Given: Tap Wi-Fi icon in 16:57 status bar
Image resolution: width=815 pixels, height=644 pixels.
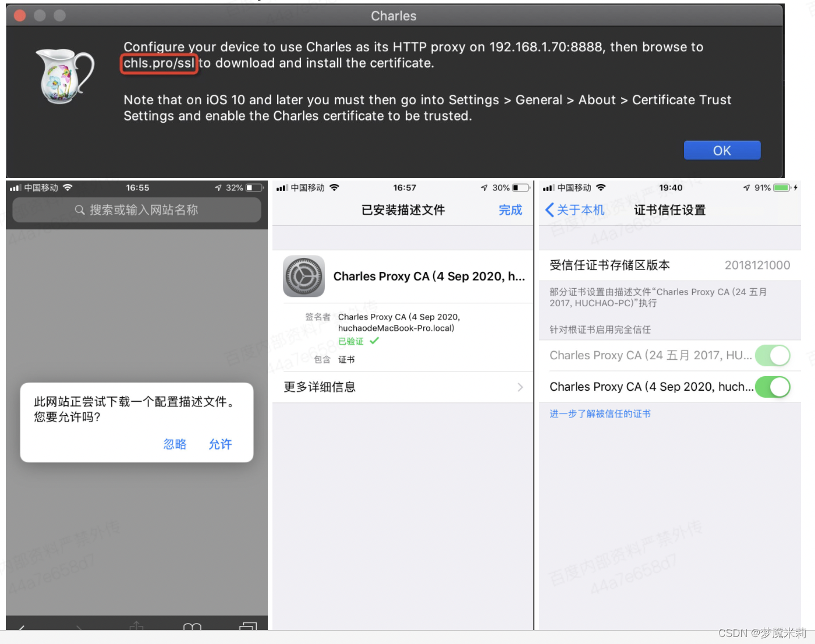Looking at the screenshot, I should coord(334,187).
